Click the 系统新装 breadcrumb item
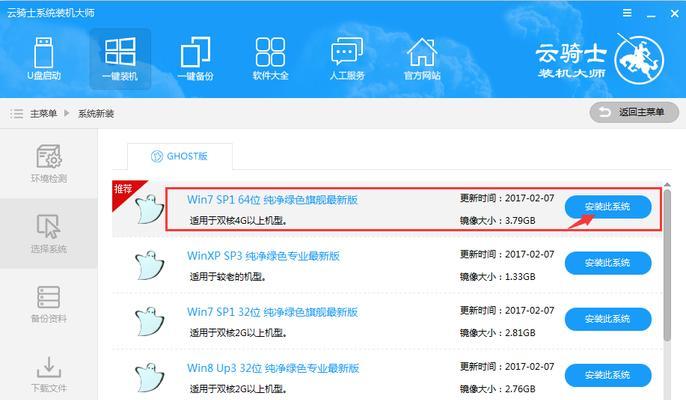The width and height of the screenshot is (686, 400). click(96, 114)
